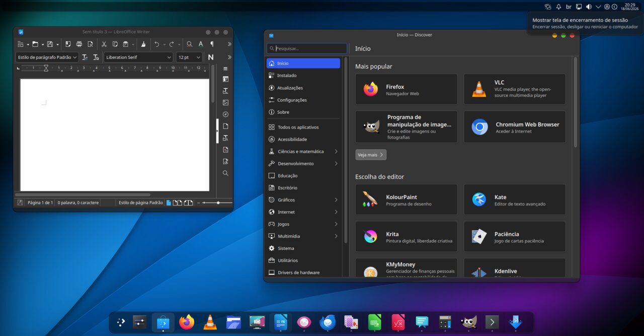Select Sobre in Discover sidebar
This screenshot has width=644, height=336.
[303, 112]
